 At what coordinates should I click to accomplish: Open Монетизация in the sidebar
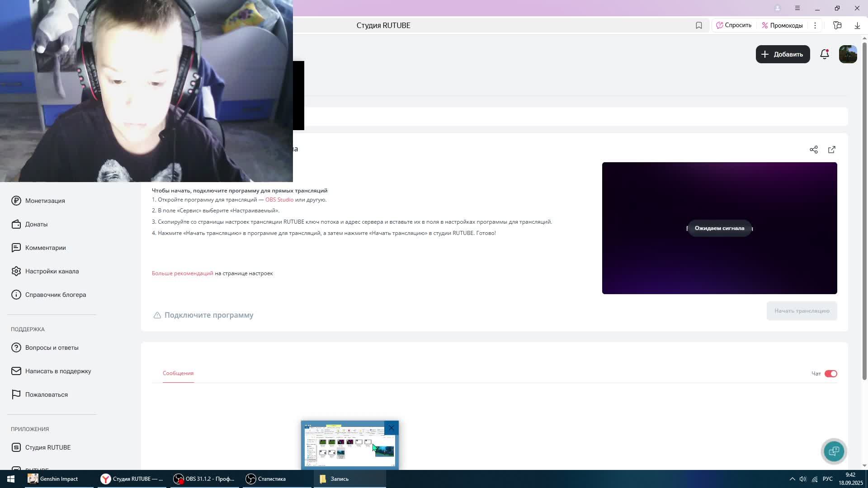pos(45,201)
